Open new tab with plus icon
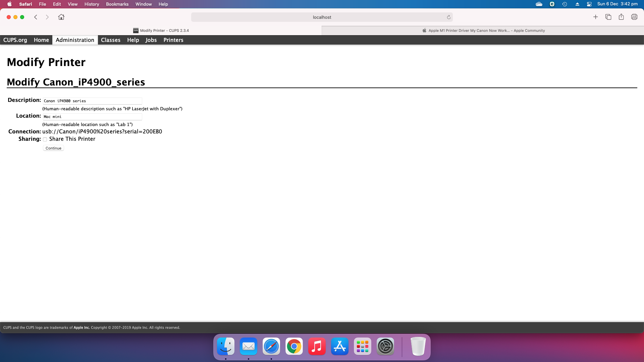This screenshot has width=644, height=362. tap(595, 17)
